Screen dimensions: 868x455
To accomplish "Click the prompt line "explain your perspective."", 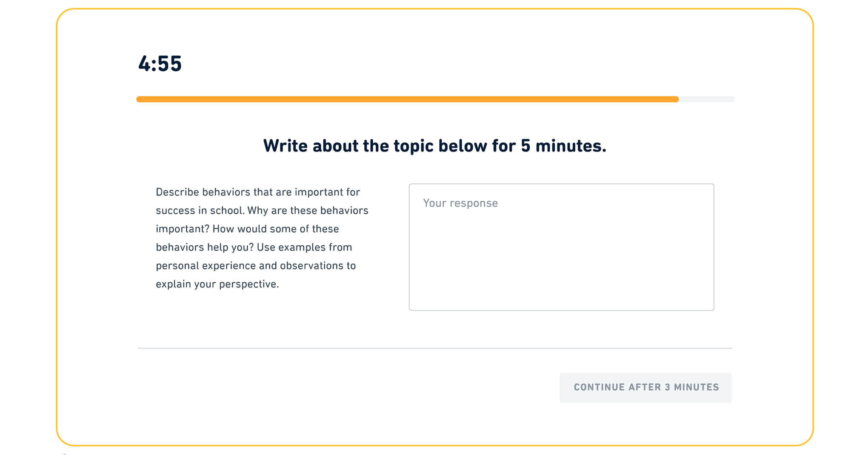I will pyautogui.click(x=217, y=284).
